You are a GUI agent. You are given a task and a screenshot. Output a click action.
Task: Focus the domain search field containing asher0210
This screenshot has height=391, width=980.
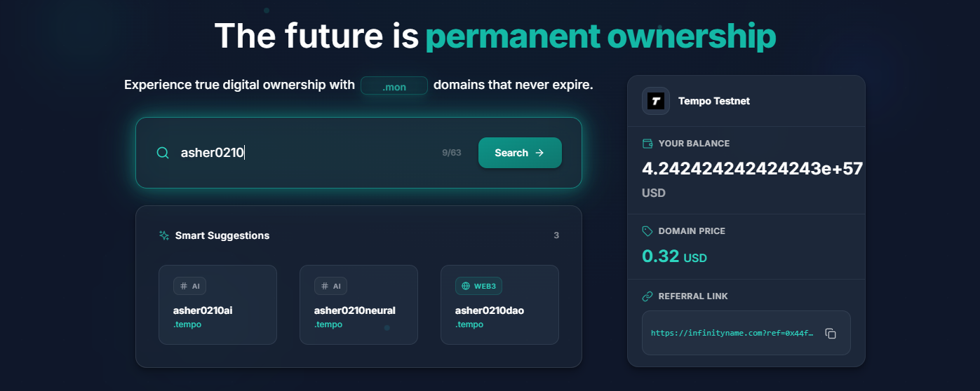[302, 153]
